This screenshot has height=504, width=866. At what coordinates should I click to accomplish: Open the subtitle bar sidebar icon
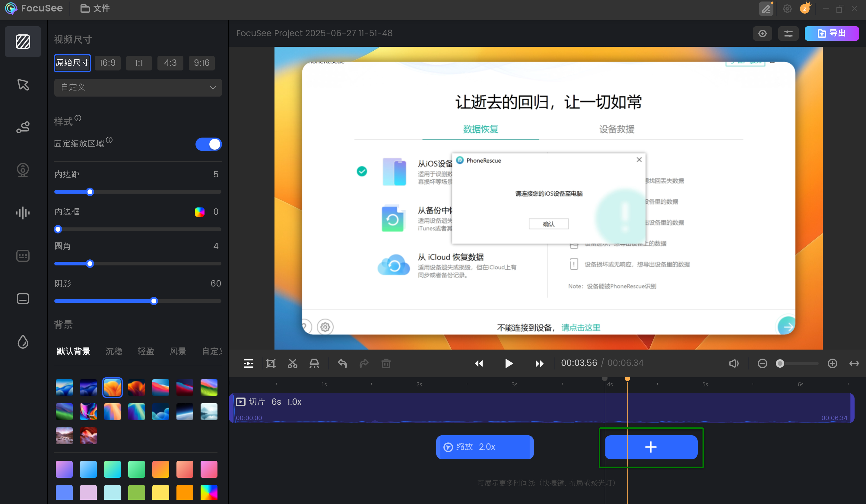(x=23, y=299)
